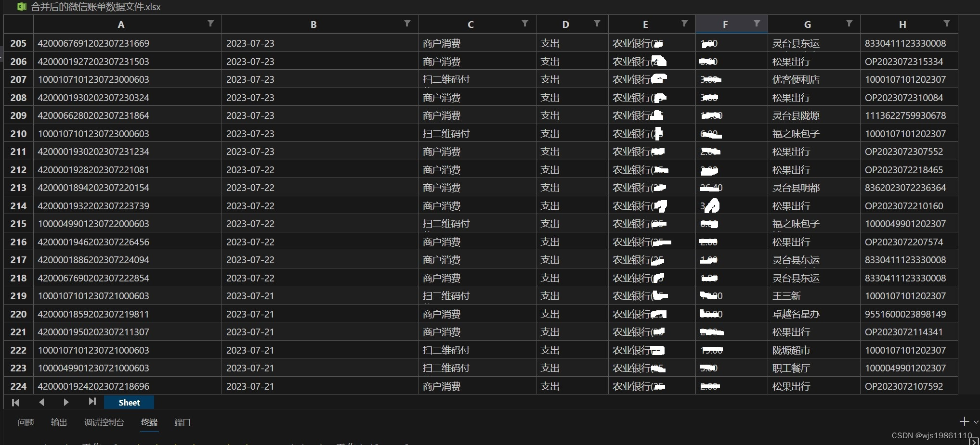Viewport: 980px width, 445px height.
Task: Switch to 端口 panel tab
Action: [x=183, y=422]
